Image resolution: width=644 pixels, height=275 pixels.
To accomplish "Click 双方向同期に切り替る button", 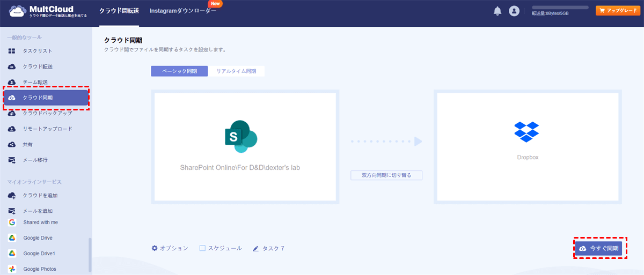I will (x=386, y=175).
